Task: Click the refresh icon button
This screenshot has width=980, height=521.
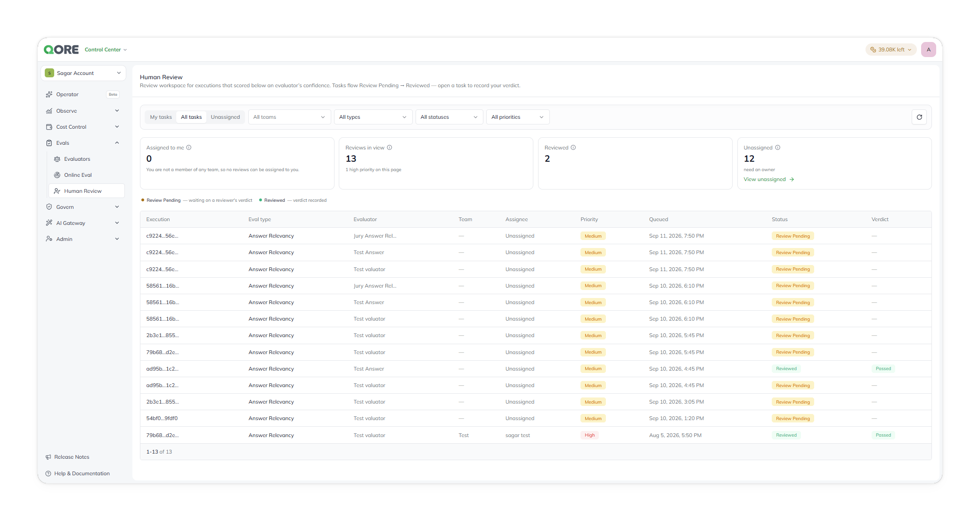Action: (x=919, y=117)
